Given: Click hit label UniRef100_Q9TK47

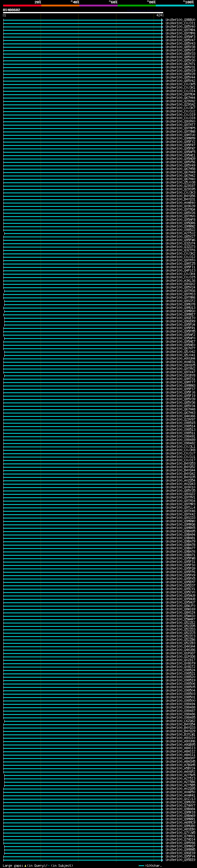Looking at the screenshot, I should point(180,372).
